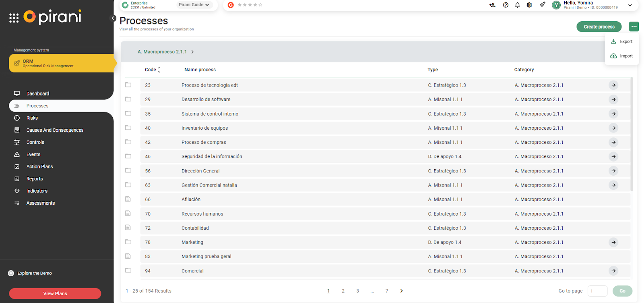Expand the Macroproceso 2.1.1 breadcrumb chevron
The image size is (644, 303).
point(193,52)
